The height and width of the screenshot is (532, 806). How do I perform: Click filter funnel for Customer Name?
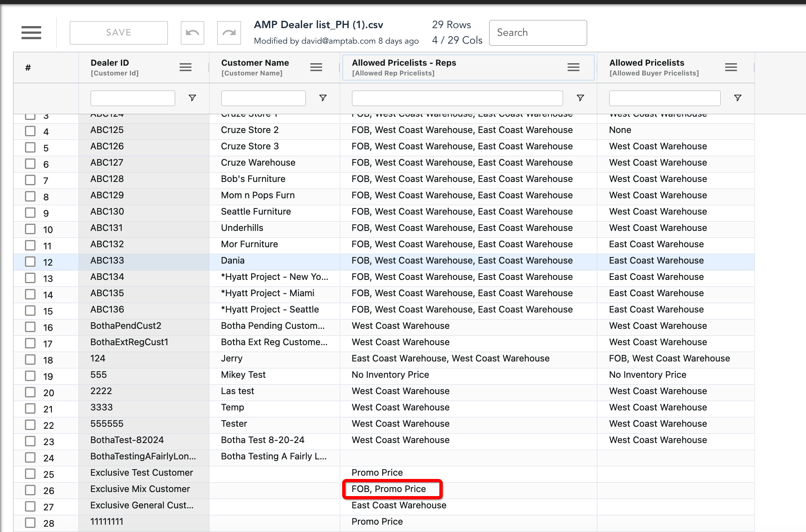(x=323, y=98)
